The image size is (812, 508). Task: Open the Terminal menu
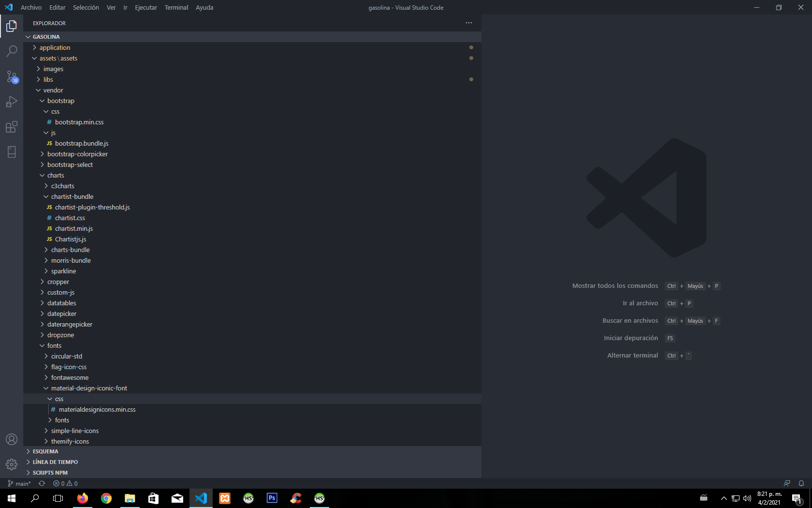pyautogui.click(x=176, y=7)
